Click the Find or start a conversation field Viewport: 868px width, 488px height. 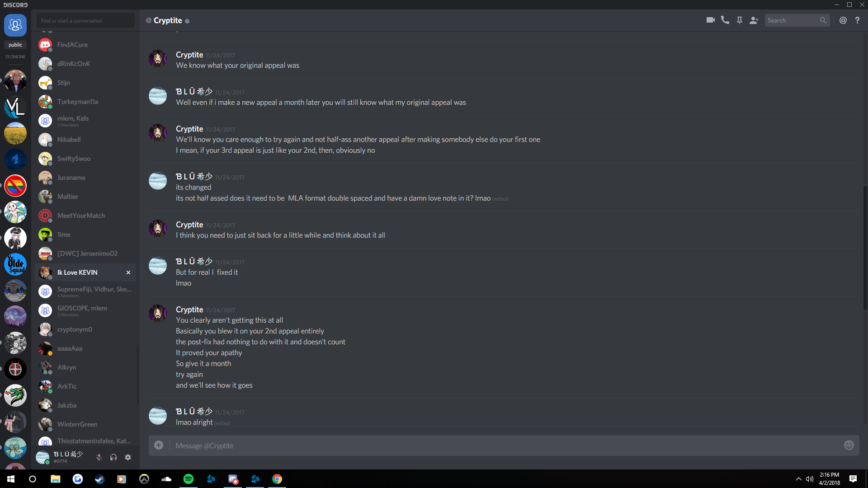coord(85,21)
